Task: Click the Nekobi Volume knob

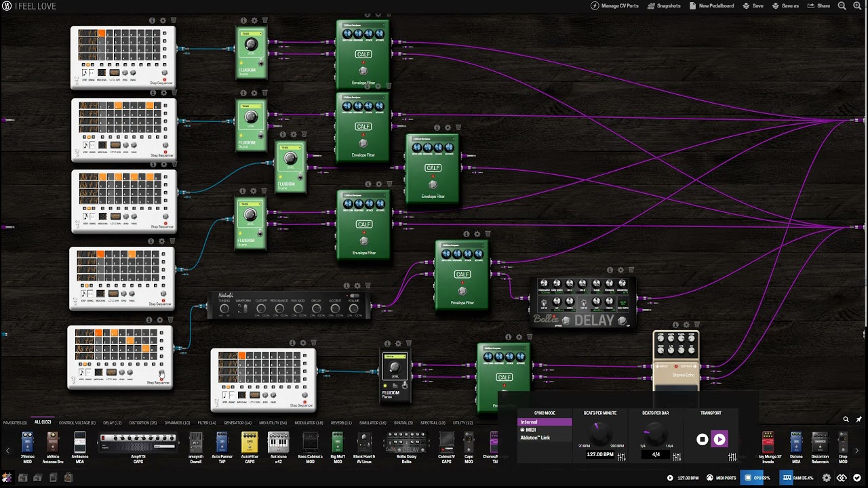Action: pyautogui.click(x=353, y=309)
